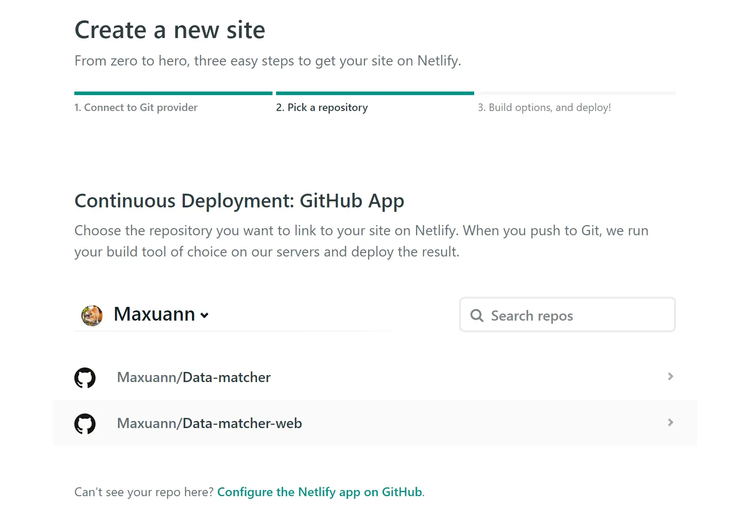This screenshot has width=756, height=532.
Task: Select step 2 Pick a repository
Action: coord(322,107)
